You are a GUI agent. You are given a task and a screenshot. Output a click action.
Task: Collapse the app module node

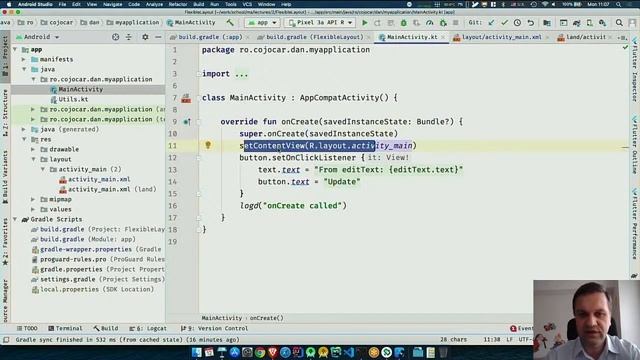click(x=15, y=49)
